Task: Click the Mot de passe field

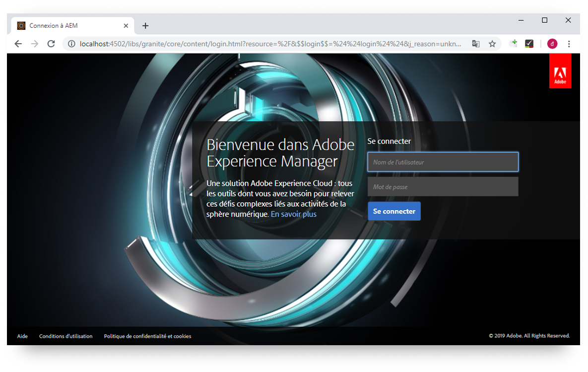Action: click(x=443, y=187)
